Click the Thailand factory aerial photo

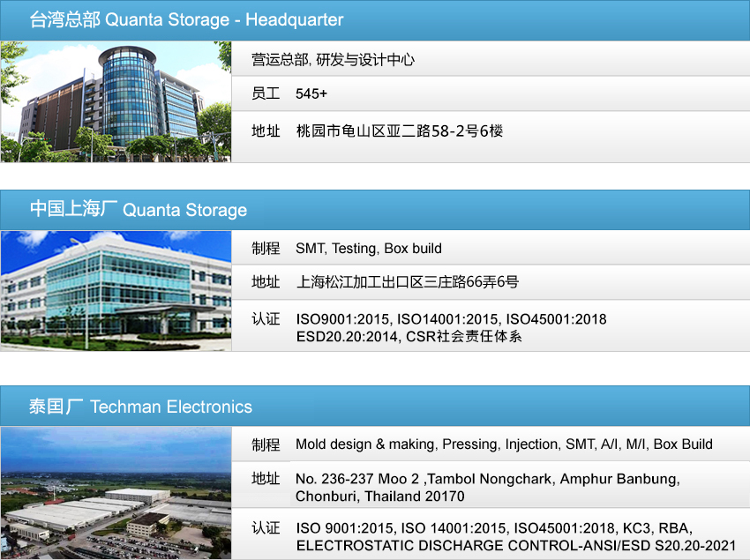click(x=116, y=492)
